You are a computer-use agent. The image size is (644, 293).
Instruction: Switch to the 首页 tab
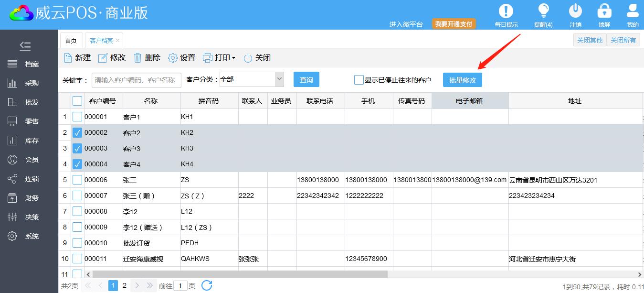coord(71,41)
